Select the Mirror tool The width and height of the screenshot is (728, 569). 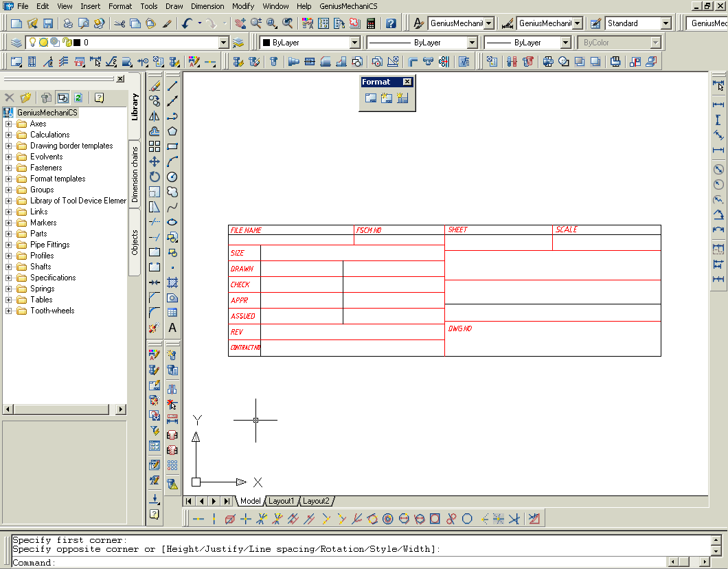pyautogui.click(x=155, y=116)
